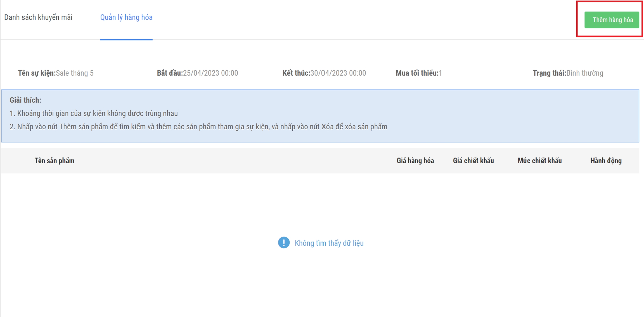Select the Quản lý hàng hóa tab
Viewport: 644px width, 317px height.
click(x=126, y=17)
